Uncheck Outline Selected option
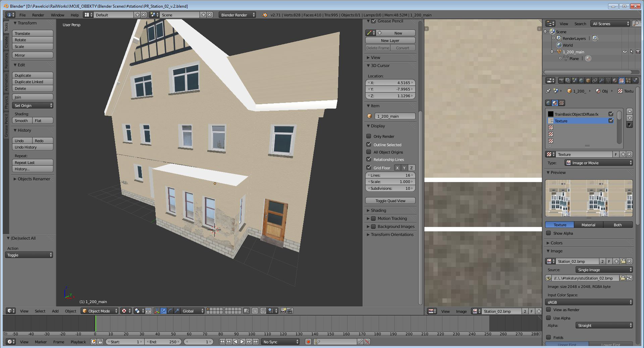The width and height of the screenshot is (644, 348). point(369,145)
